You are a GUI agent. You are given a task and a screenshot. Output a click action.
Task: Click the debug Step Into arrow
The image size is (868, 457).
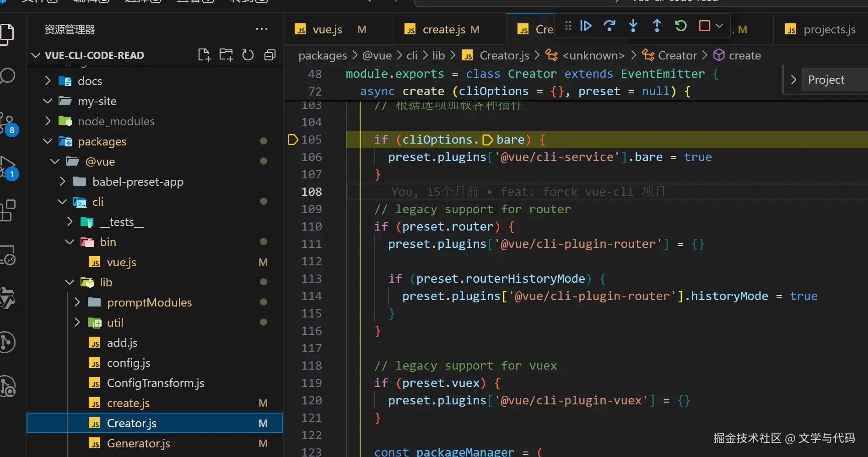click(633, 26)
